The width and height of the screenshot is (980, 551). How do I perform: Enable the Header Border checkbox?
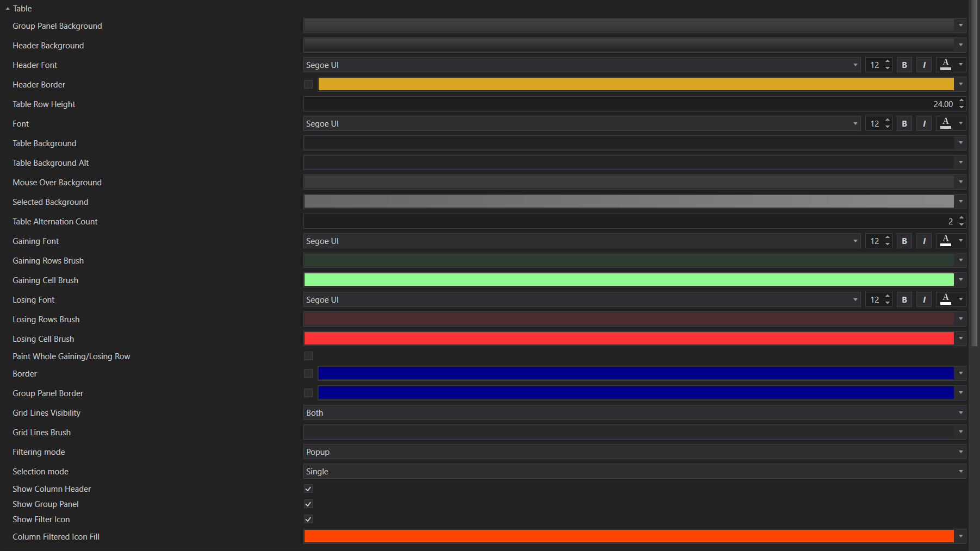click(x=308, y=85)
